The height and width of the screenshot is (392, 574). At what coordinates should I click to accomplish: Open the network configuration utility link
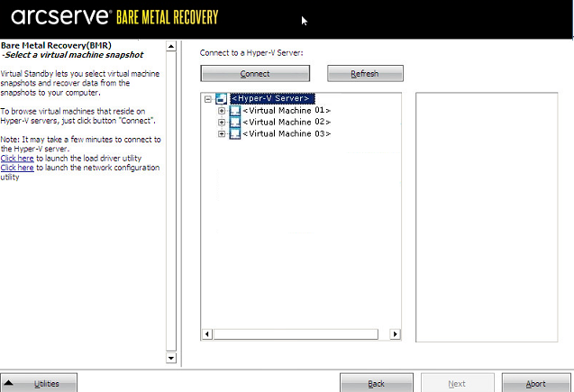coord(17,168)
